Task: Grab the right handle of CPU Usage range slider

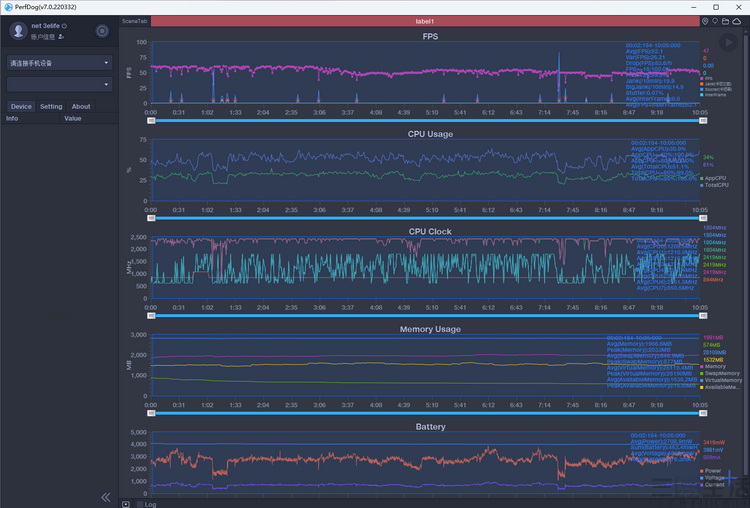Action: [703, 218]
